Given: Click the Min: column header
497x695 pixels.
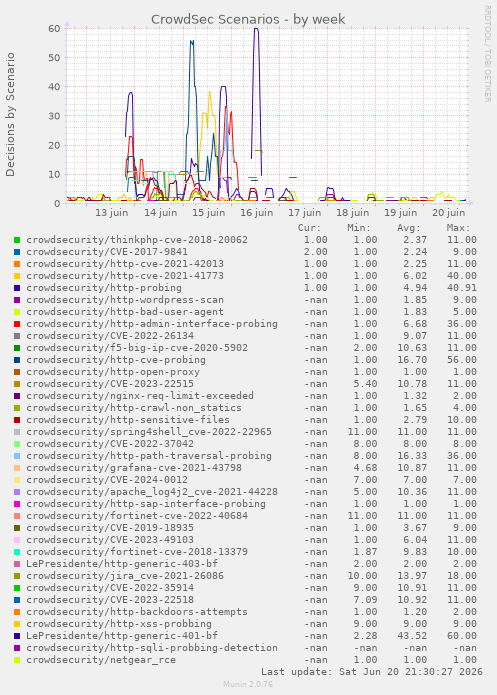Looking at the screenshot, I should 359,228.
